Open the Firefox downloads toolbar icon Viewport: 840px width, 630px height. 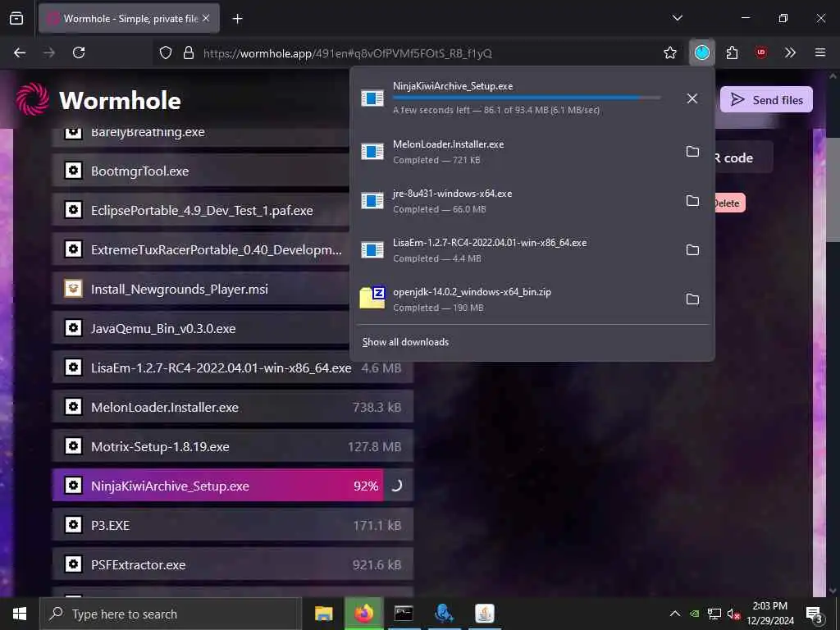coord(702,52)
